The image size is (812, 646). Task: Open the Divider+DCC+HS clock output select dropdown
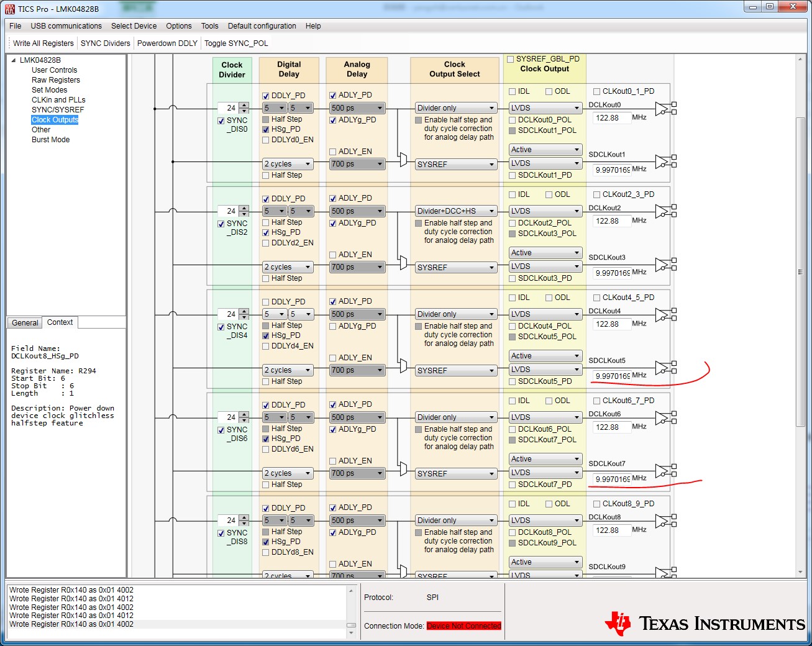pos(456,211)
